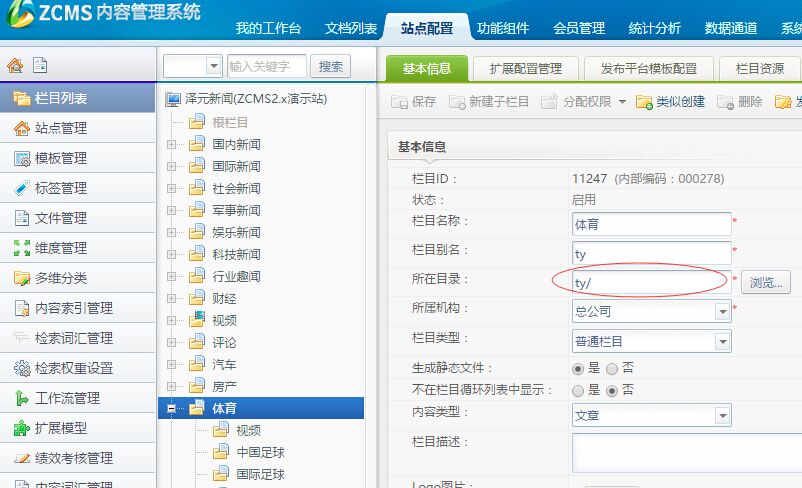Click the Delete (删除) toolbar icon
The width and height of the screenshot is (802, 488).
[x=725, y=102]
